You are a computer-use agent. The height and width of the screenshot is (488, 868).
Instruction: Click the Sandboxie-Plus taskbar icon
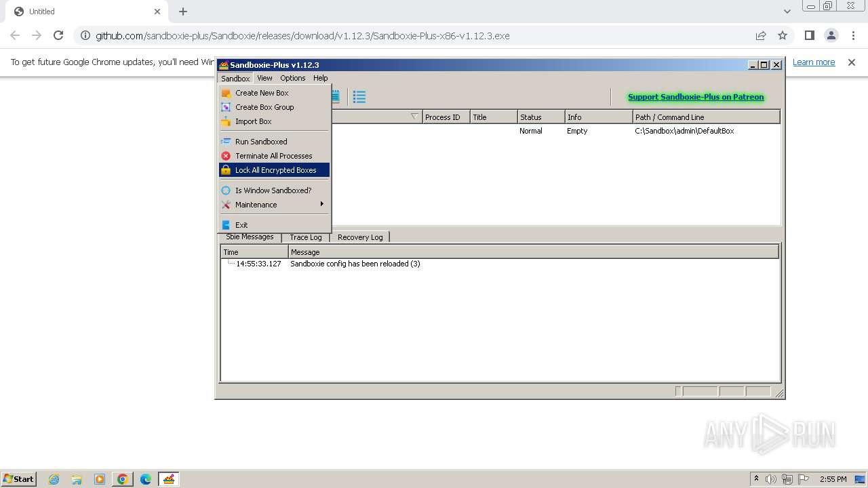168,479
